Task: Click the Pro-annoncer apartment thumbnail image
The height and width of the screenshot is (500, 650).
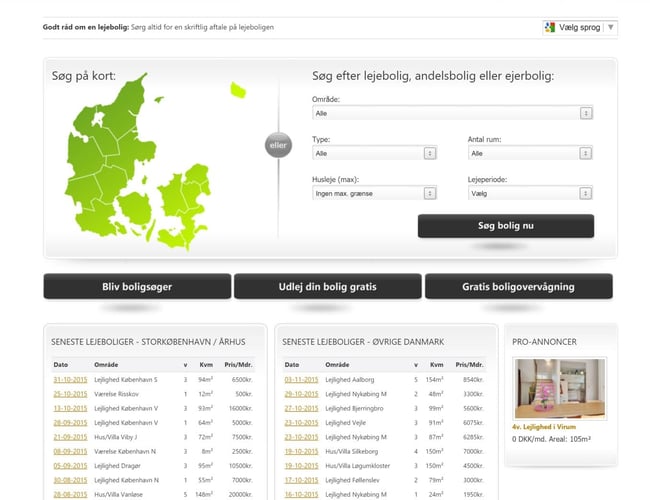Action: click(558, 388)
